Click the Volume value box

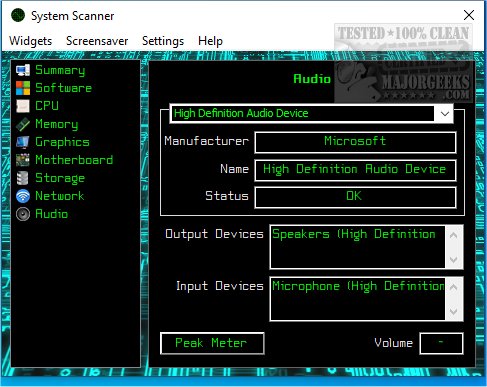tap(441, 343)
